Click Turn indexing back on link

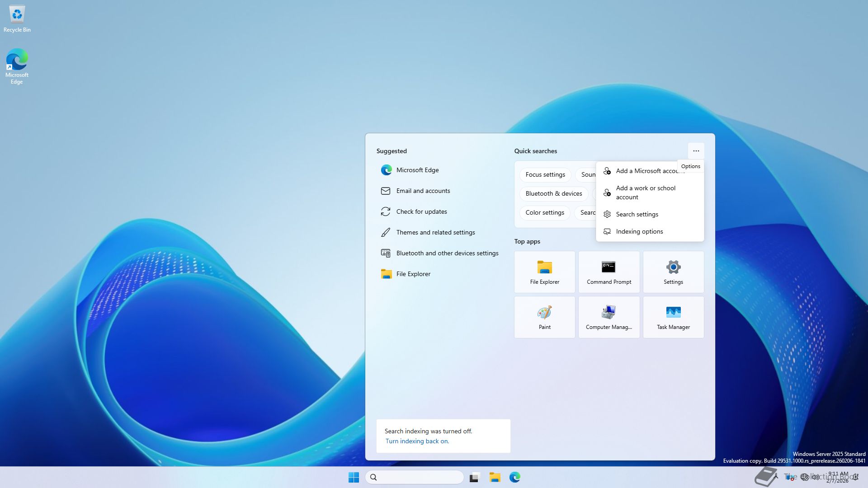click(x=417, y=441)
